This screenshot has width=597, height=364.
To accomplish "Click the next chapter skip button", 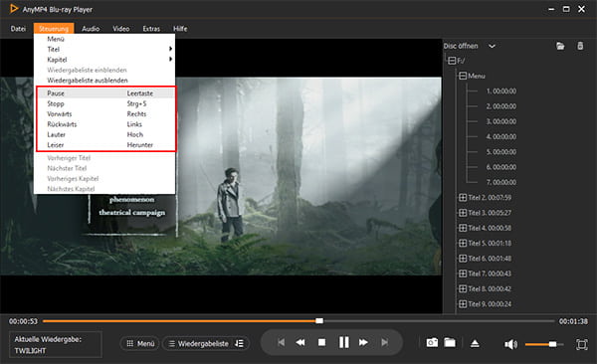I will 385,343.
